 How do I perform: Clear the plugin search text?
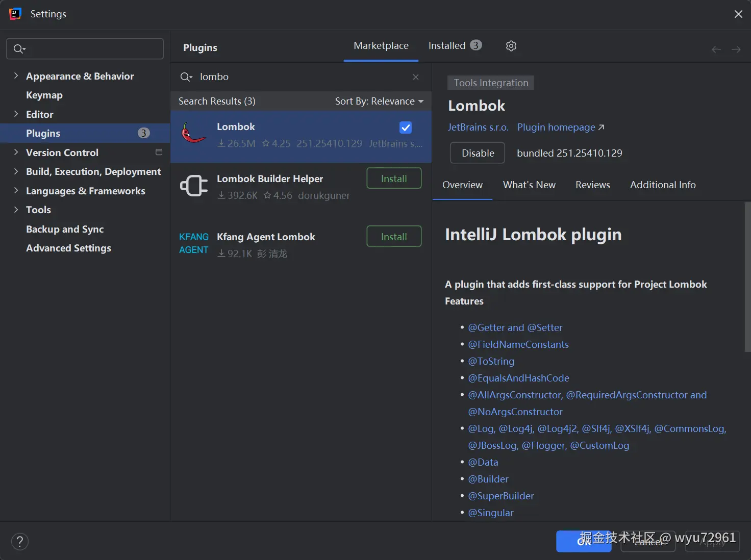pos(416,77)
